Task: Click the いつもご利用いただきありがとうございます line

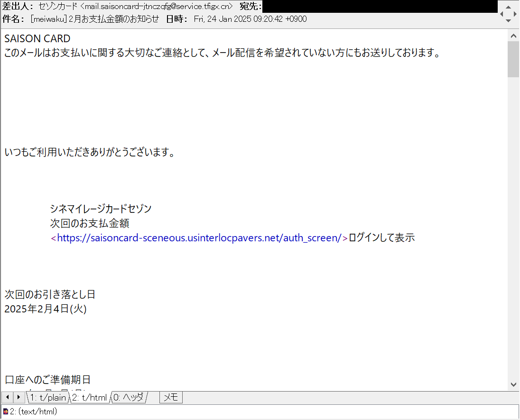Action: (x=90, y=152)
